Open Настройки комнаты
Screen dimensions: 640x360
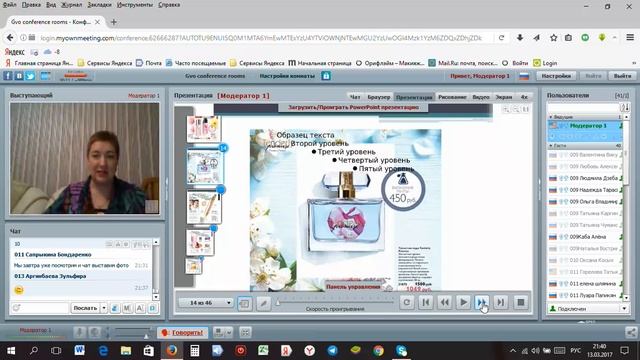click(x=287, y=76)
